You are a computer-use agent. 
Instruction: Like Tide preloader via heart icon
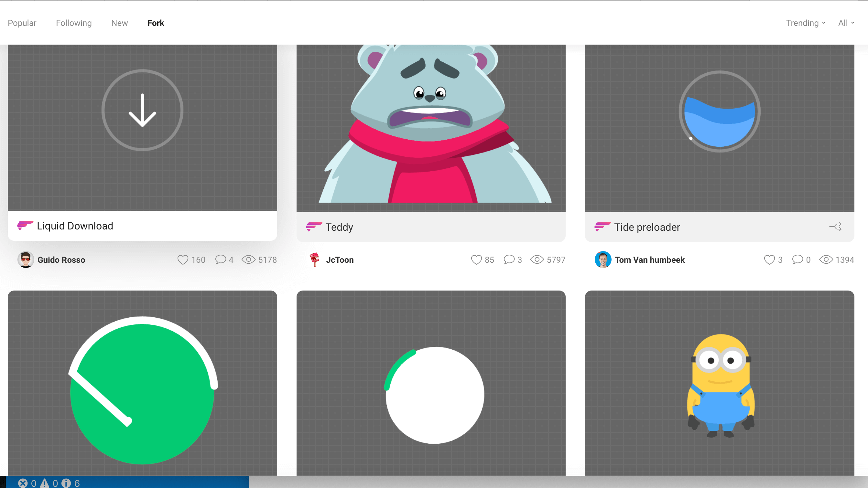click(769, 260)
